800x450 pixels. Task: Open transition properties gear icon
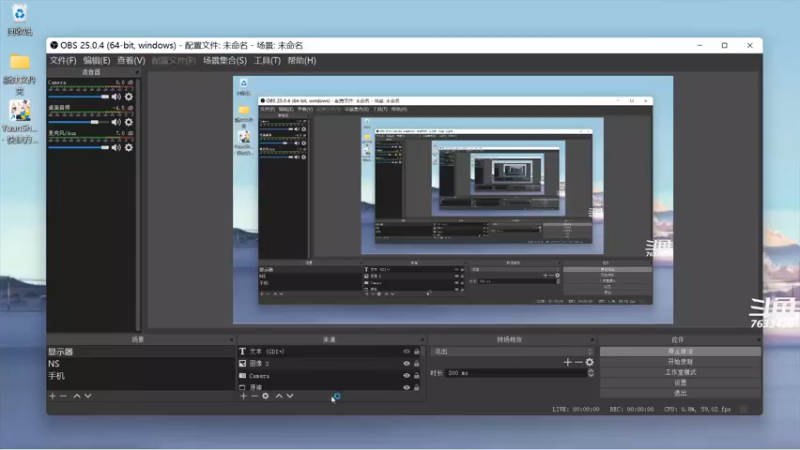coord(590,362)
